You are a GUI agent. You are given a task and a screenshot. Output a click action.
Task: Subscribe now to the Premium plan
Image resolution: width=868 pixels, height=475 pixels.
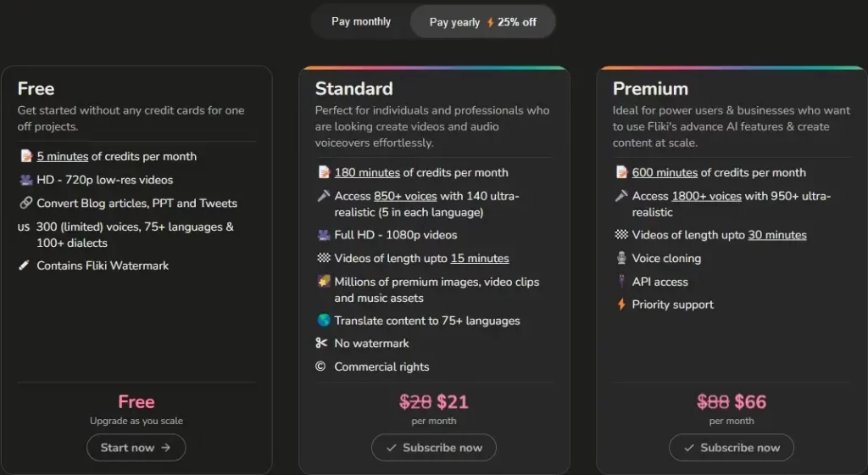click(731, 448)
